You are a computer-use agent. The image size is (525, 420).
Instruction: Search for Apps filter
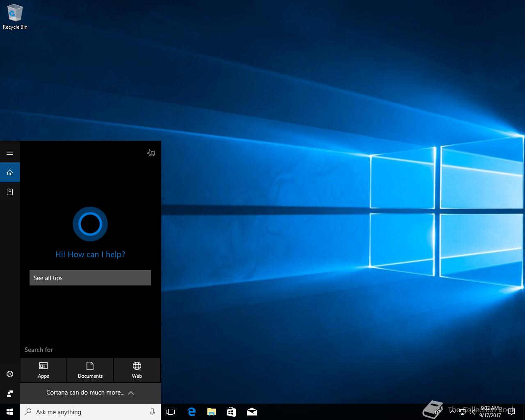[x=43, y=370]
